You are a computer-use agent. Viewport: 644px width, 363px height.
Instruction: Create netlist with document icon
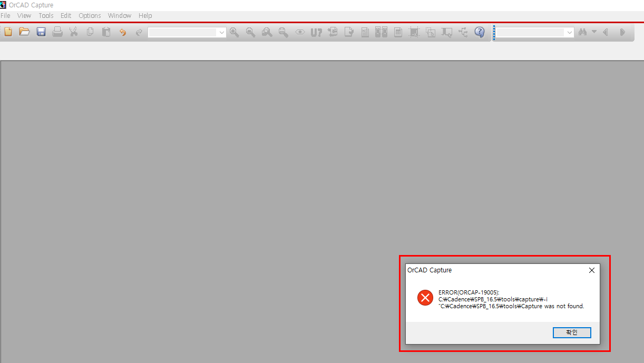[365, 32]
